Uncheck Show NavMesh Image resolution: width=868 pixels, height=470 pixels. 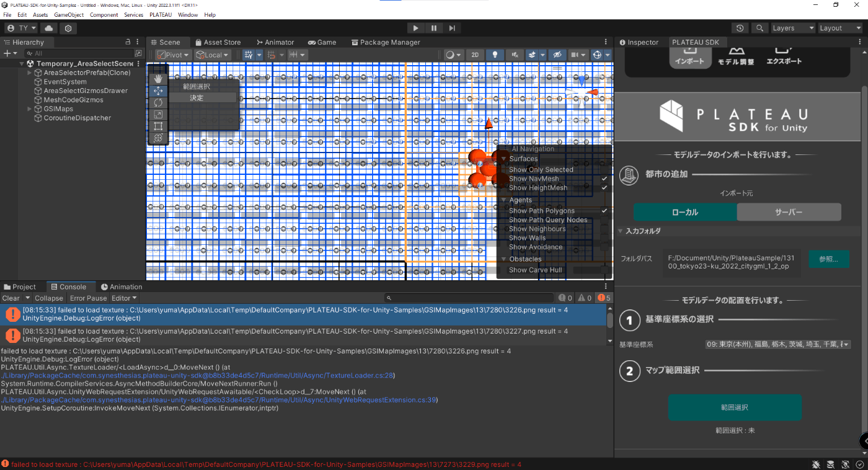coord(604,179)
